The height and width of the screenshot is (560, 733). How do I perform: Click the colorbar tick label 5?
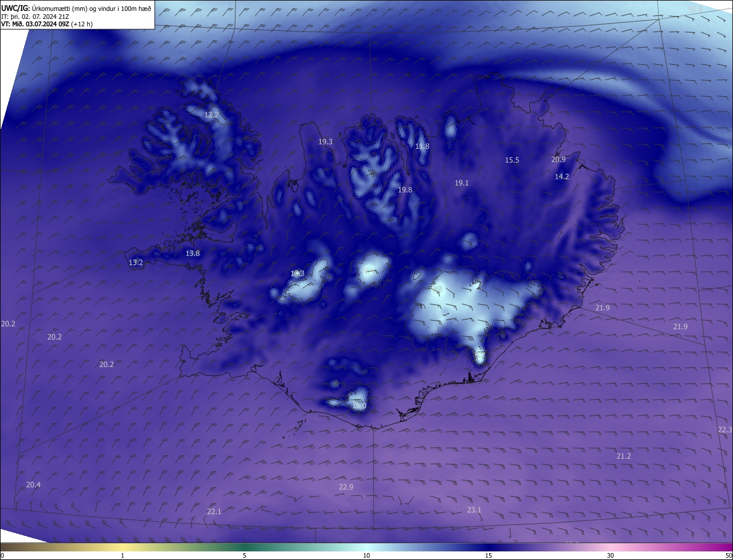(x=245, y=555)
